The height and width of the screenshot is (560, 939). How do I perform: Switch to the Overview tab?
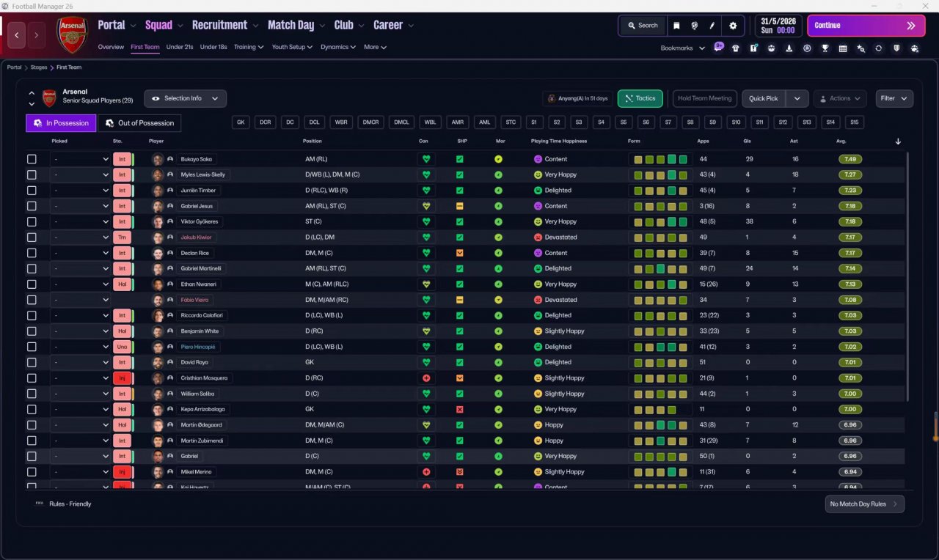pos(111,47)
